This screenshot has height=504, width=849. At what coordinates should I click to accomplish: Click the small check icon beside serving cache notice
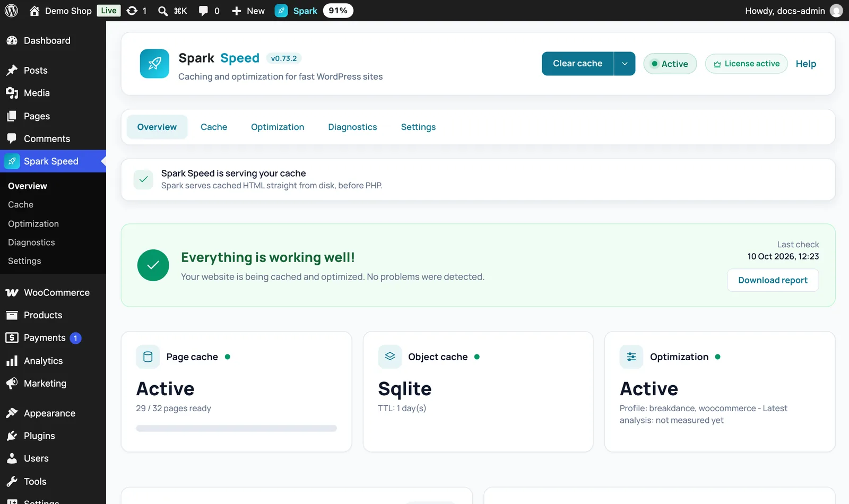[x=143, y=179]
